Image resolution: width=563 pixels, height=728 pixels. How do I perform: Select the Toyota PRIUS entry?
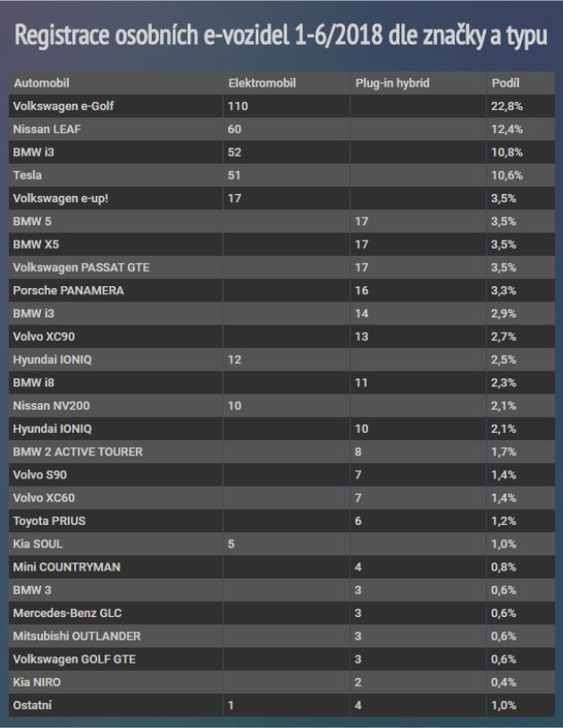coord(49,521)
